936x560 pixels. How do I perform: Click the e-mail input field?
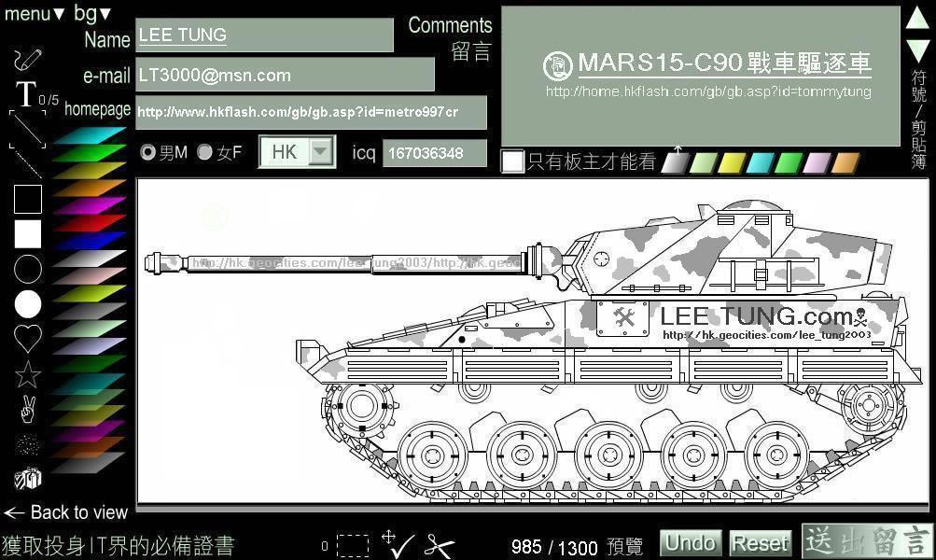(285, 75)
